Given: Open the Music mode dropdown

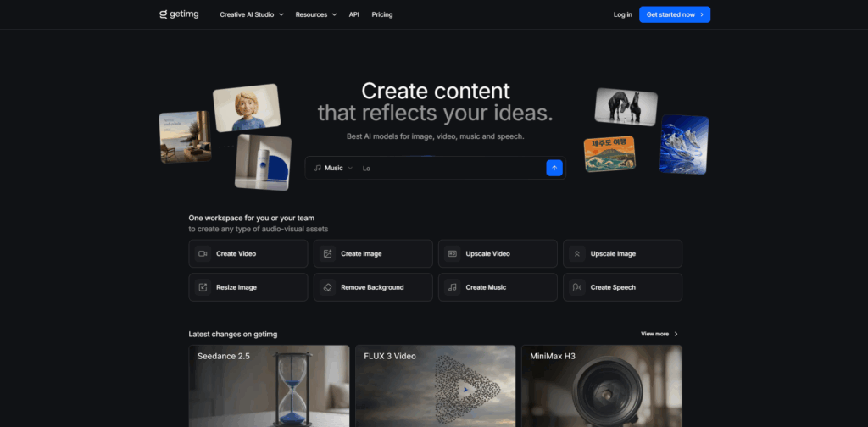Looking at the screenshot, I should coord(333,168).
